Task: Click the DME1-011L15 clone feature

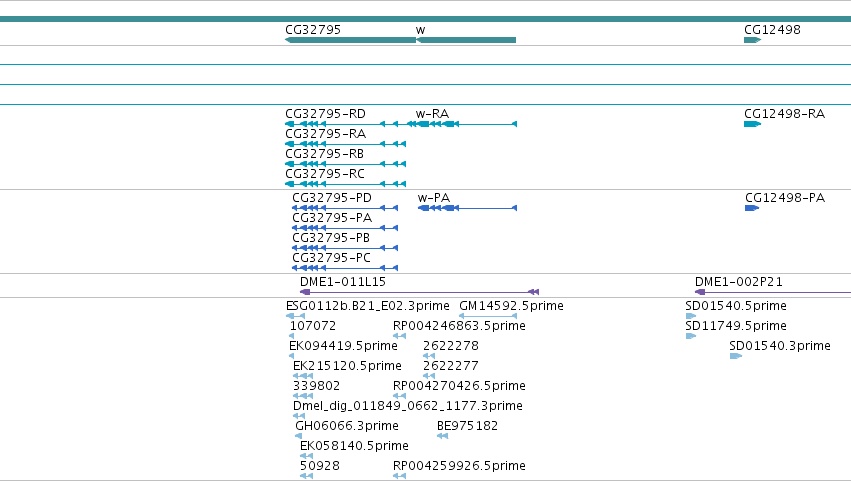Action: (x=419, y=292)
